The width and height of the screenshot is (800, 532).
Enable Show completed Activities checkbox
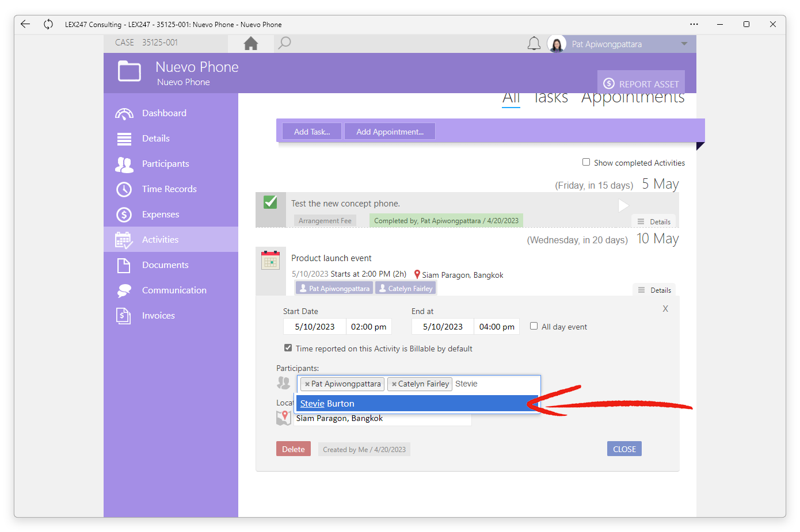click(586, 162)
